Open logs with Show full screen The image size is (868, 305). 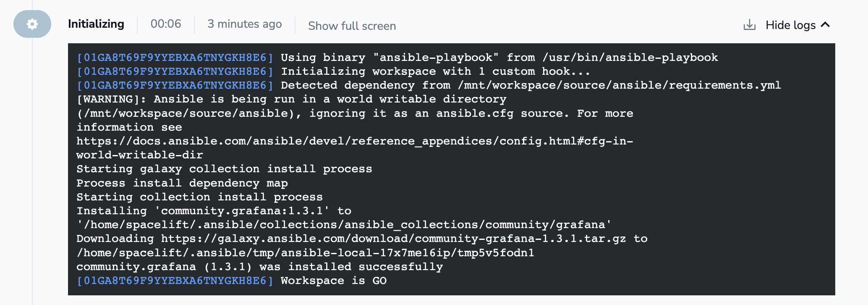click(352, 26)
